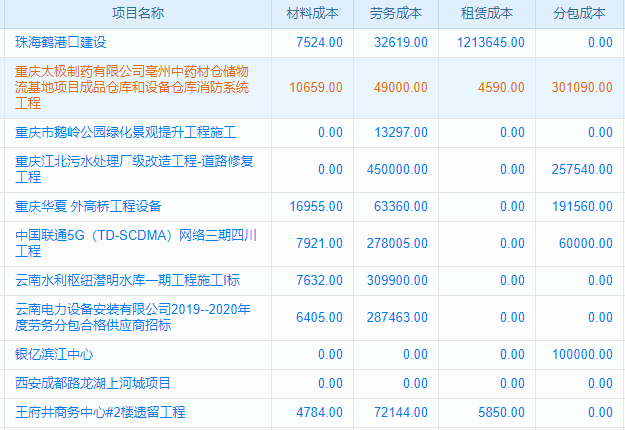
Task: Open project 珠海鹤港口建设
Action: pyautogui.click(x=61, y=42)
